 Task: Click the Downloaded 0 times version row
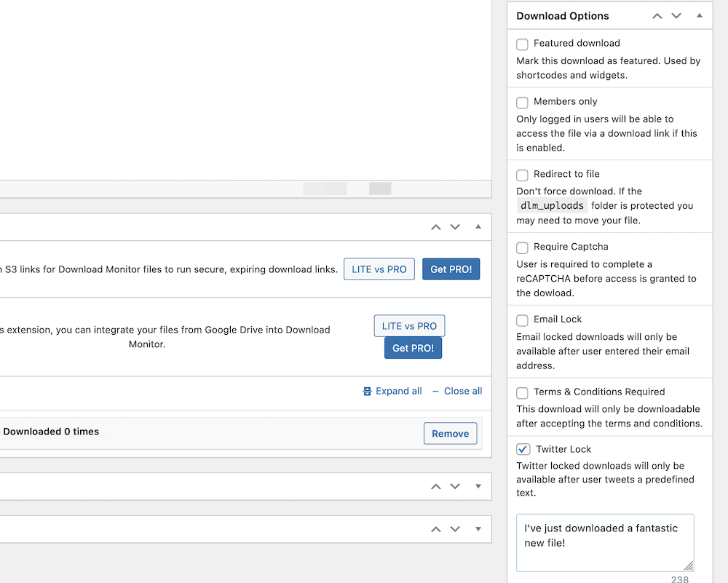point(241,434)
